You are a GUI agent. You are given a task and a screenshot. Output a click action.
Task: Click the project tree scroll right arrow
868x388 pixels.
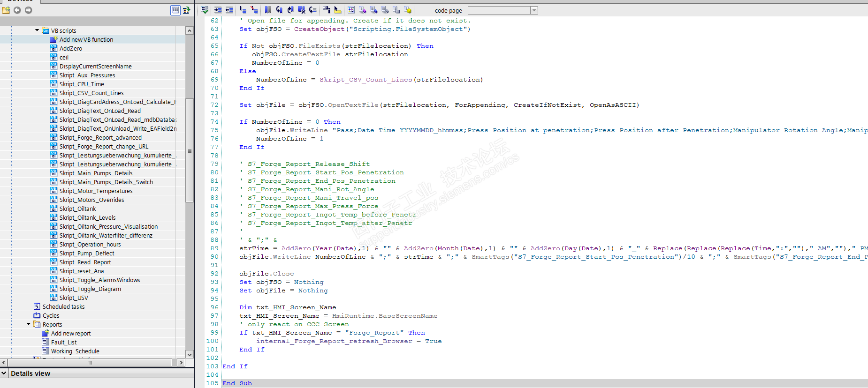click(x=181, y=363)
